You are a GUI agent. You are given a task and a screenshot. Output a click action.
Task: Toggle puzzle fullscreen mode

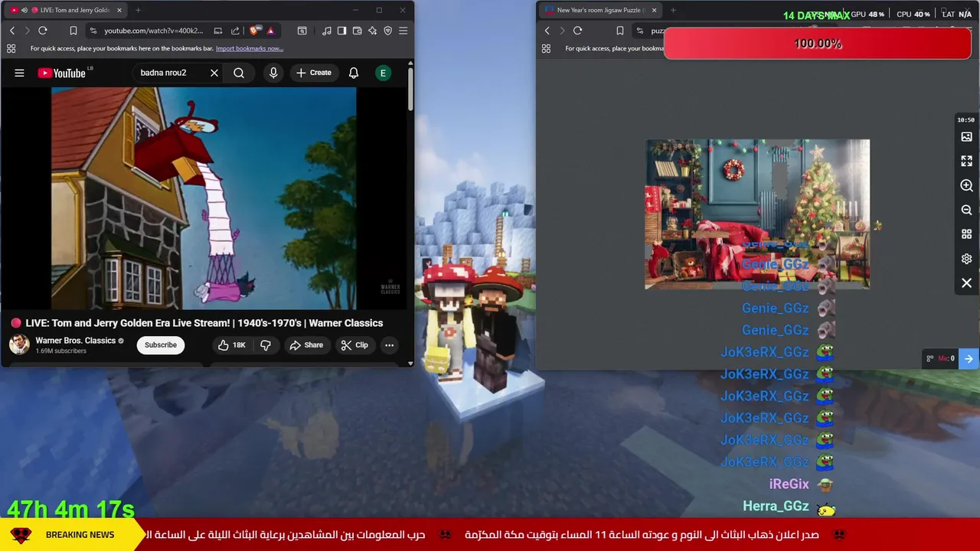tap(966, 161)
